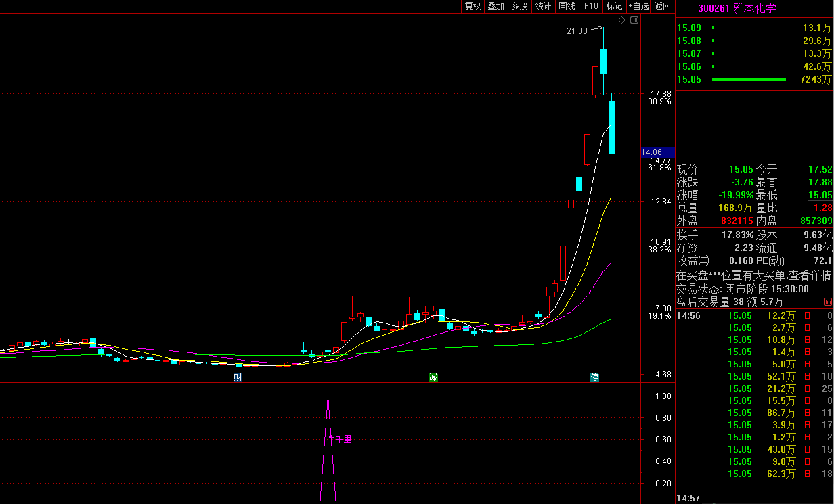Click the 1.00 indicator axis label
This screenshot has height=504, width=834.
pyautogui.click(x=663, y=396)
